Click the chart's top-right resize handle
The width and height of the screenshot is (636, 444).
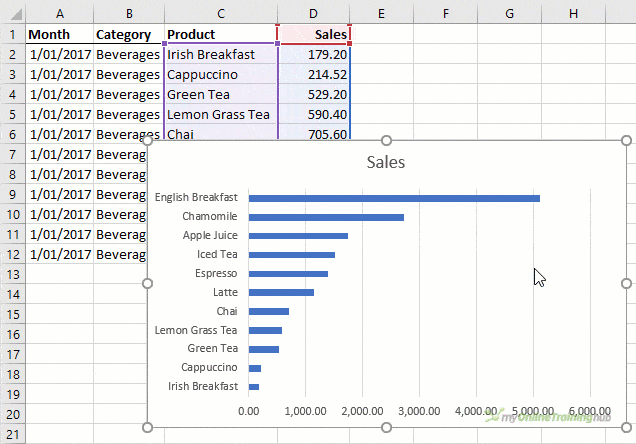click(x=626, y=140)
